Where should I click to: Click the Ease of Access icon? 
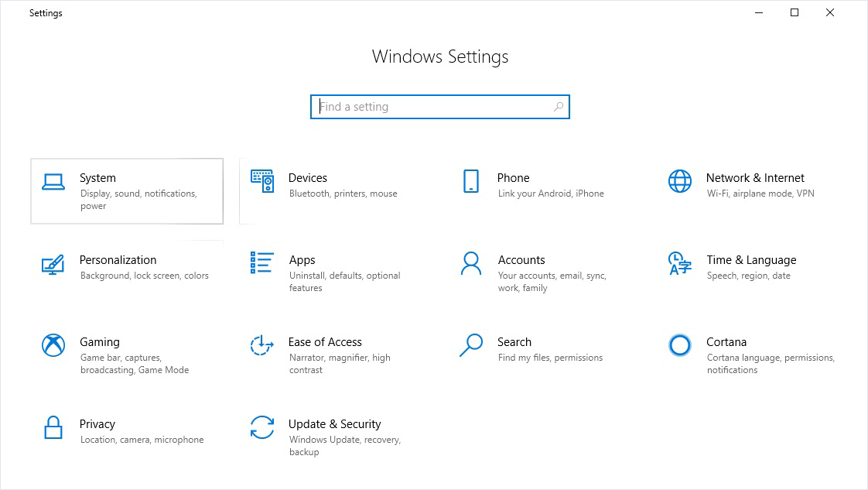pos(261,345)
